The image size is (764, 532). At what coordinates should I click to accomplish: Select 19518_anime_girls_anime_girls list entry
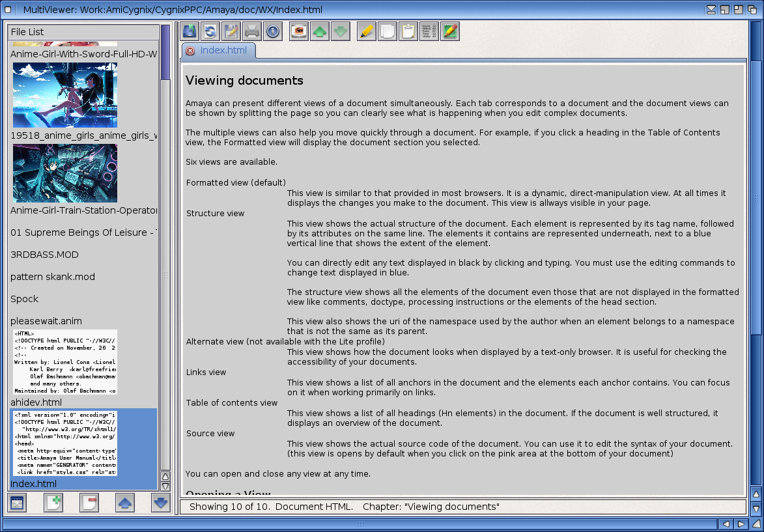click(84, 135)
